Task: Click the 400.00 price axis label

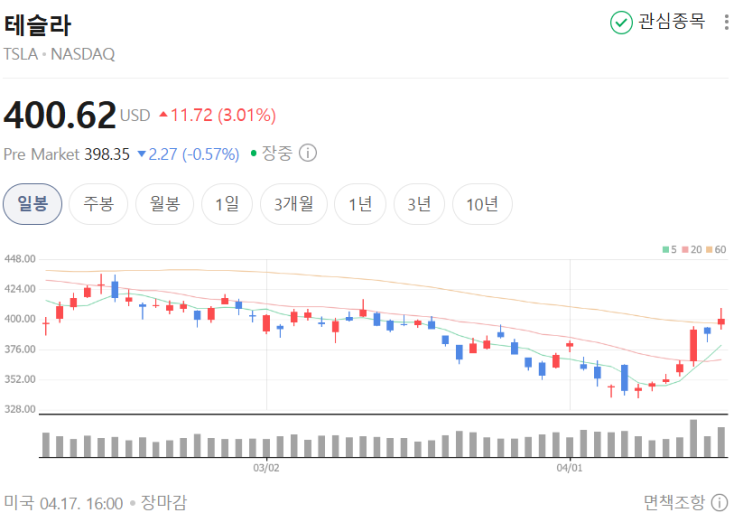Action: [20, 319]
